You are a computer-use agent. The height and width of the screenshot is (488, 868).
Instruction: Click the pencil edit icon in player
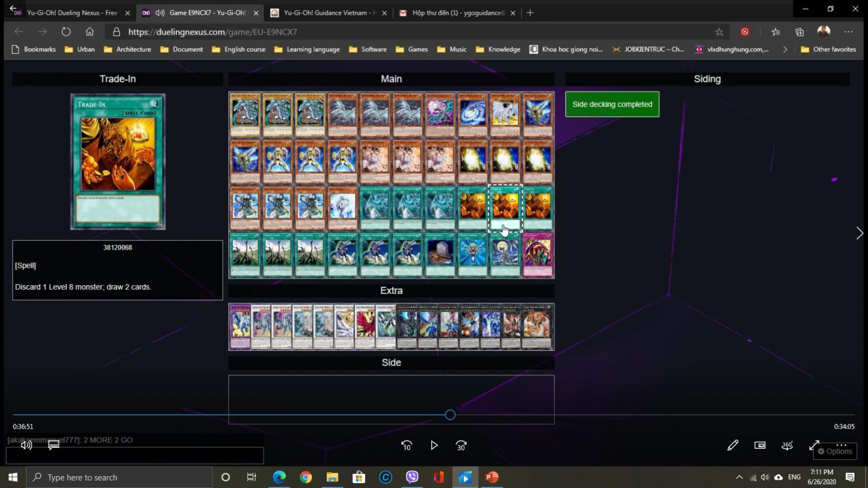point(733,446)
